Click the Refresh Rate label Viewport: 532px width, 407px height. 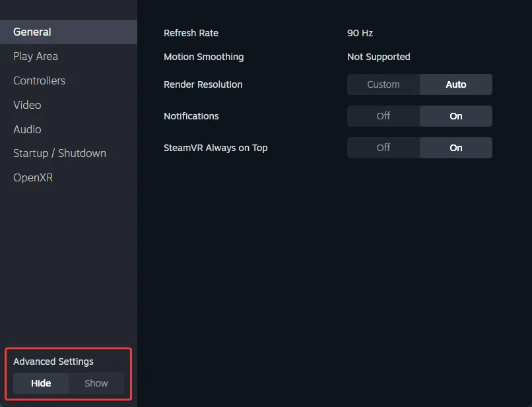coord(191,33)
